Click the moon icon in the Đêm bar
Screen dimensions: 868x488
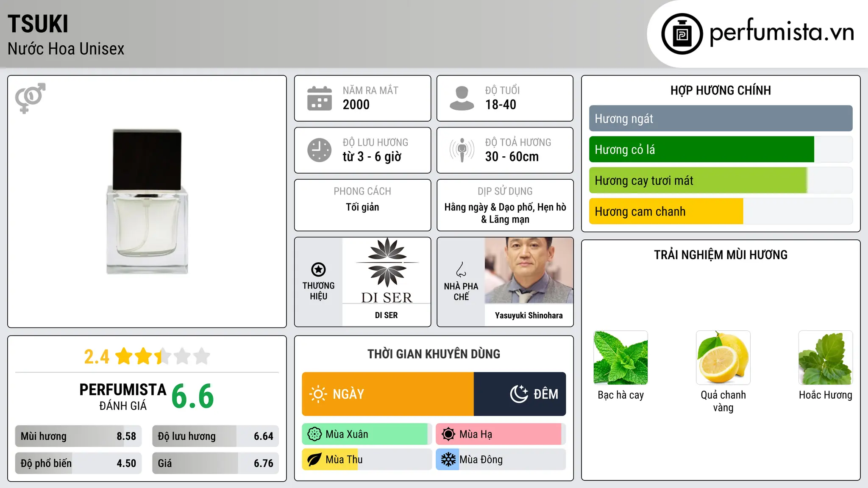point(519,394)
